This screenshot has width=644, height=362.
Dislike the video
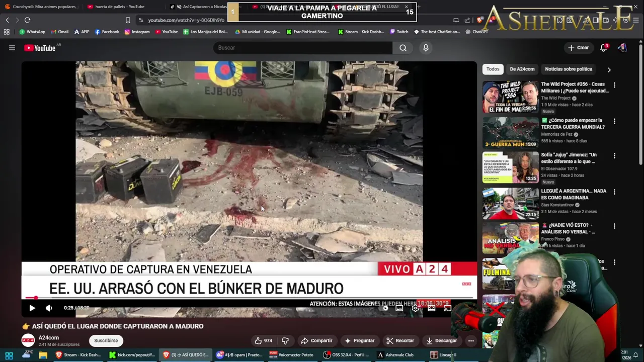pyautogui.click(x=285, y=340)
